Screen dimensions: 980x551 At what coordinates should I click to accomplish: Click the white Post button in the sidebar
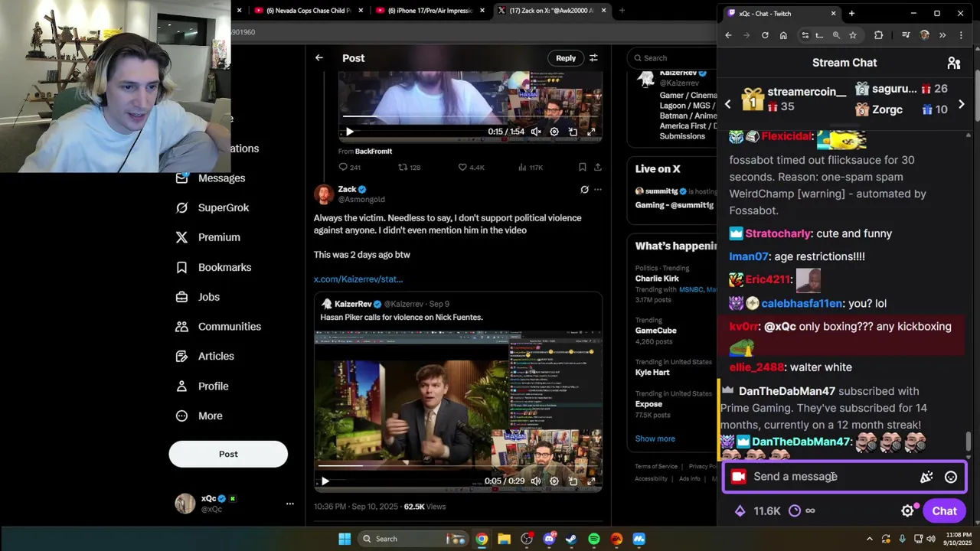click(x=228, y=454)
